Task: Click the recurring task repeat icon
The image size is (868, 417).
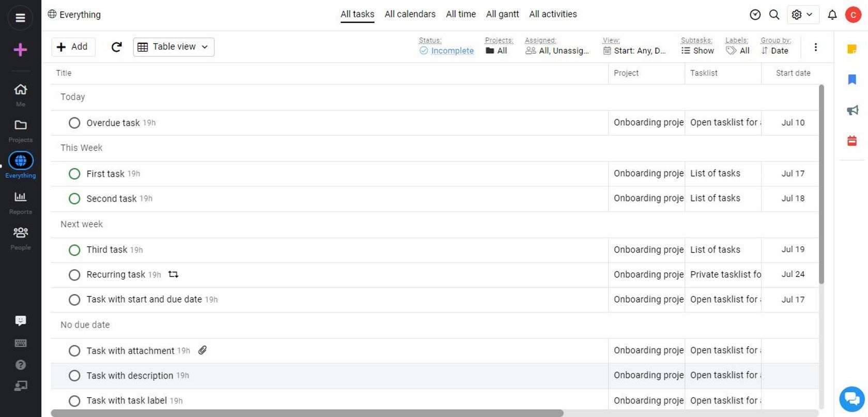Action: pos(174,274)
